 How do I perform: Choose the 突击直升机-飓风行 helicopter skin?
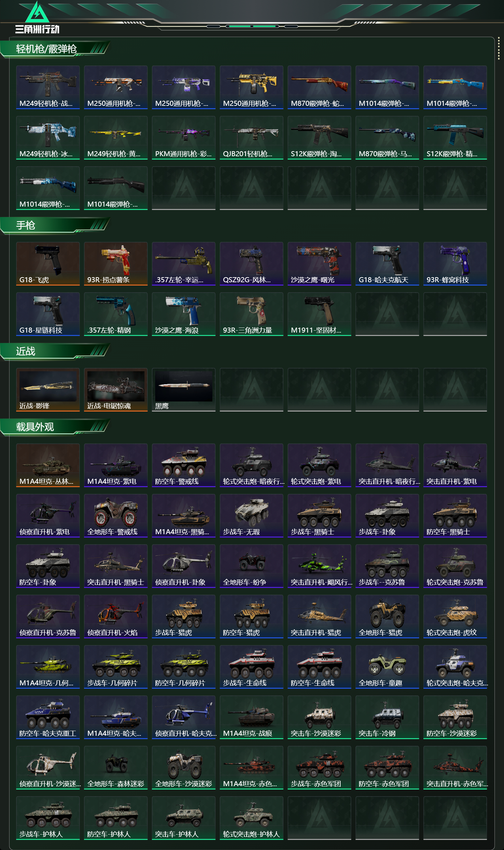(x=319, y=566)
